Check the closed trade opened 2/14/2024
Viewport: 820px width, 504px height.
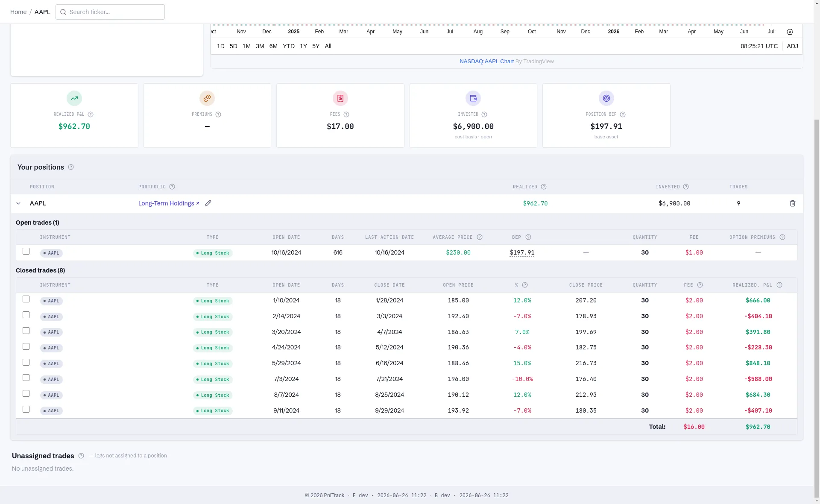point(26,315)
